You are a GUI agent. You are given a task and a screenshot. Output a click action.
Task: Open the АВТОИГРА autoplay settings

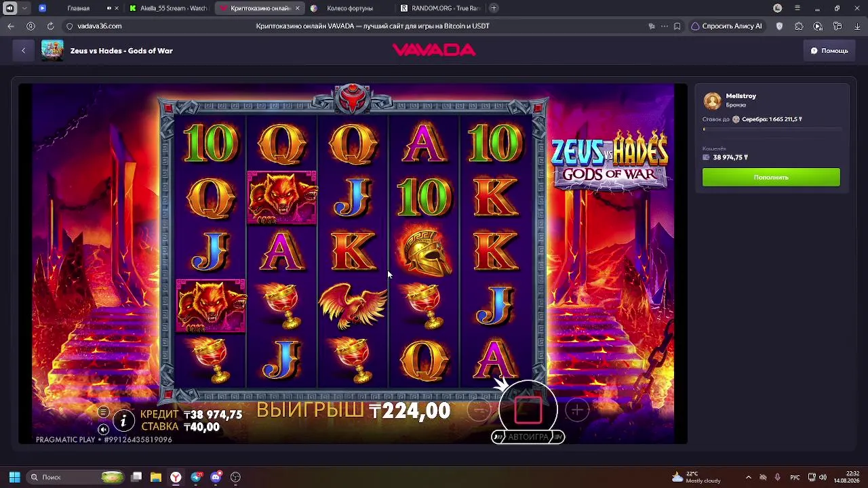(x=528, y=437)
